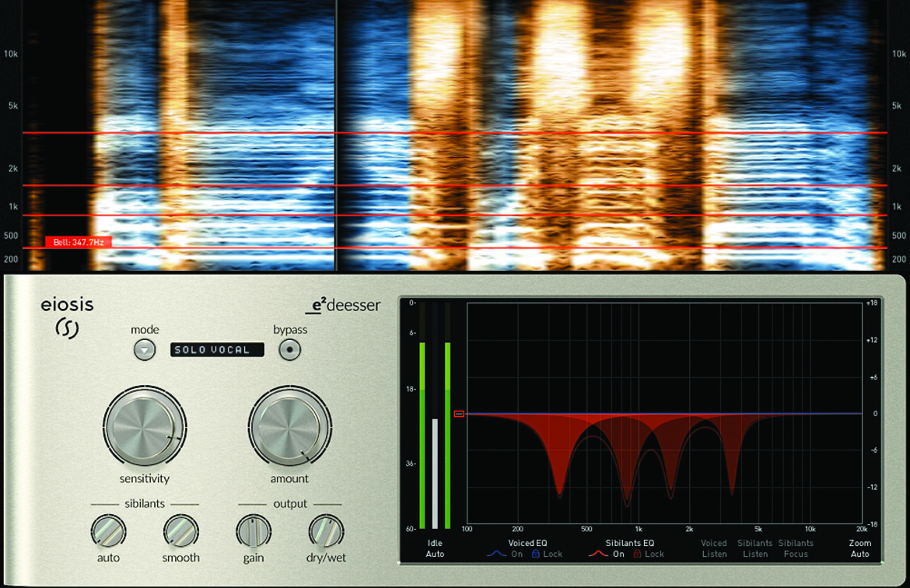Click the white gain reduction meter bar
Screen dimensions: 910x588
(x=435, y=473)
